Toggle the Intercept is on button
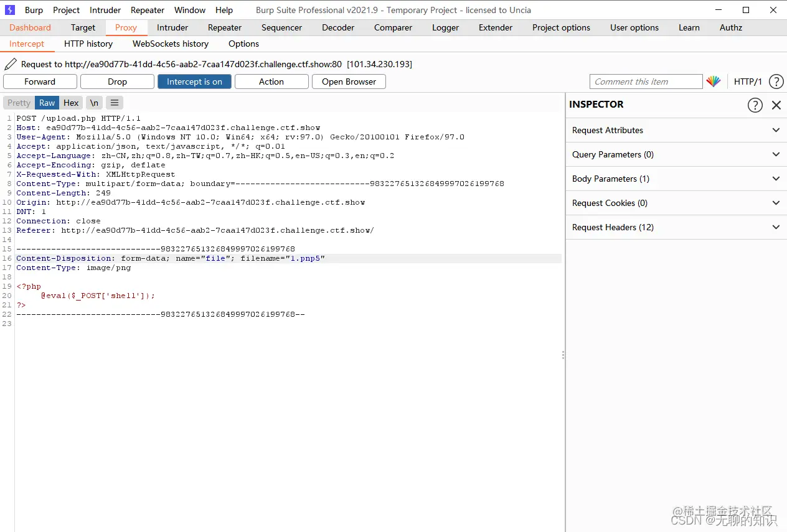The image size is (787, 532). coord(194,82)
